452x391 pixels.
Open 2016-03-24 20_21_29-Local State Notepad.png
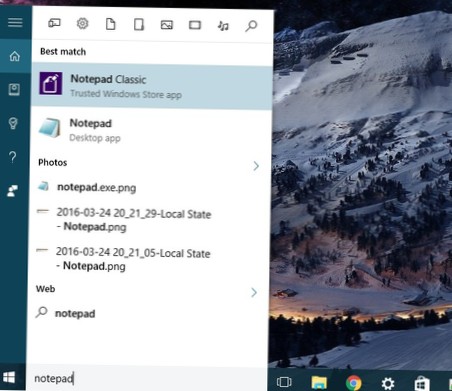[134, 220]
